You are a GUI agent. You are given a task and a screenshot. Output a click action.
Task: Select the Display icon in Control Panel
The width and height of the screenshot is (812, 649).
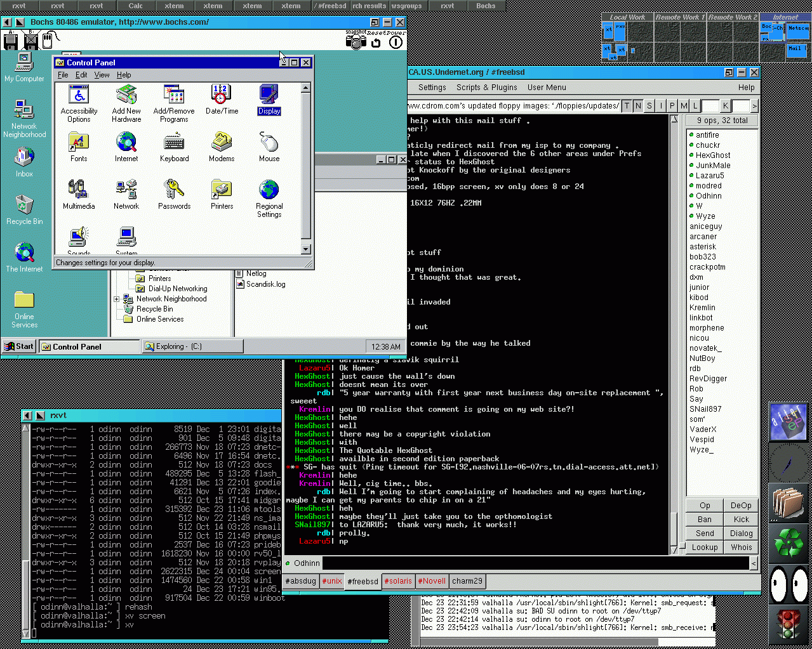[269, 100]
